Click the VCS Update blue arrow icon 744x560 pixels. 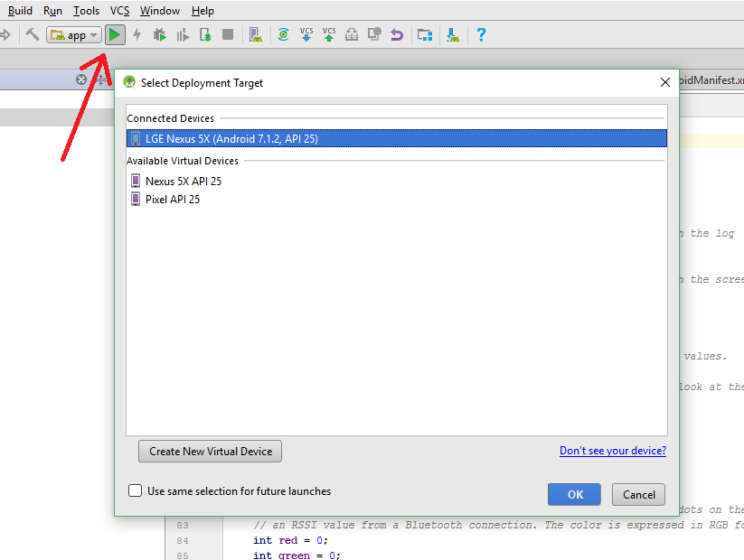(x=306, y=34)
